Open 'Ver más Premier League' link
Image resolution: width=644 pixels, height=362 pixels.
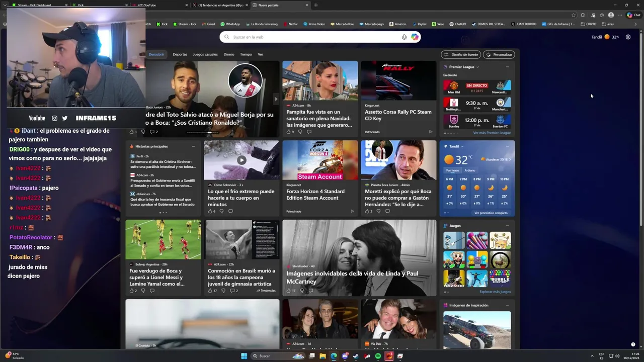coord(492,133)
